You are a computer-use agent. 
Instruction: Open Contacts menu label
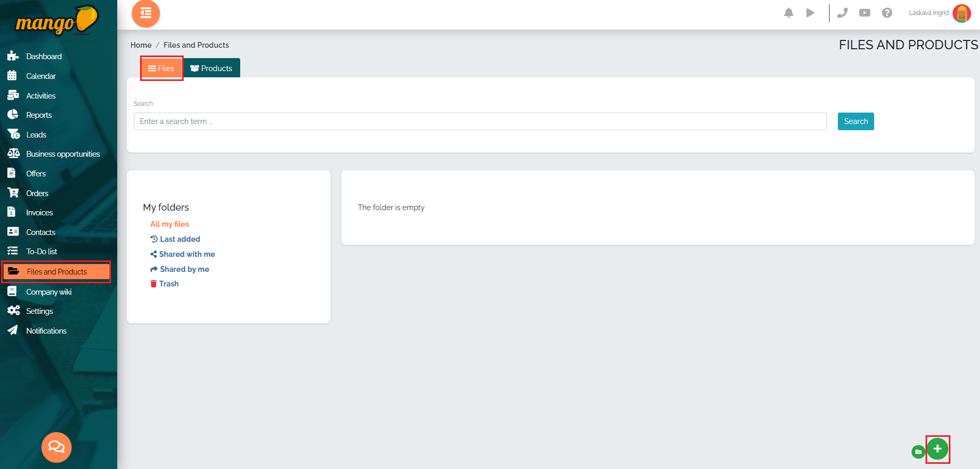click(x=40, y=232)
